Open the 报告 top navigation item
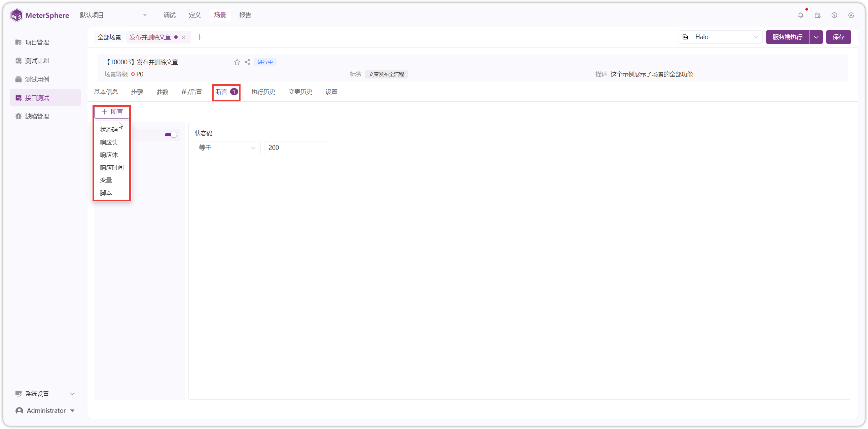868x429 pixels. pyautogui.click(x=245, y=15)
